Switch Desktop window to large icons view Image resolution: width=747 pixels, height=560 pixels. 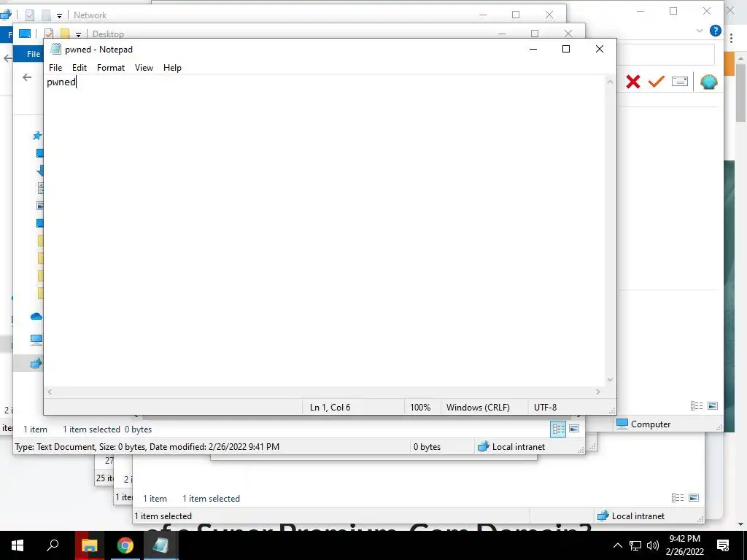574,429
